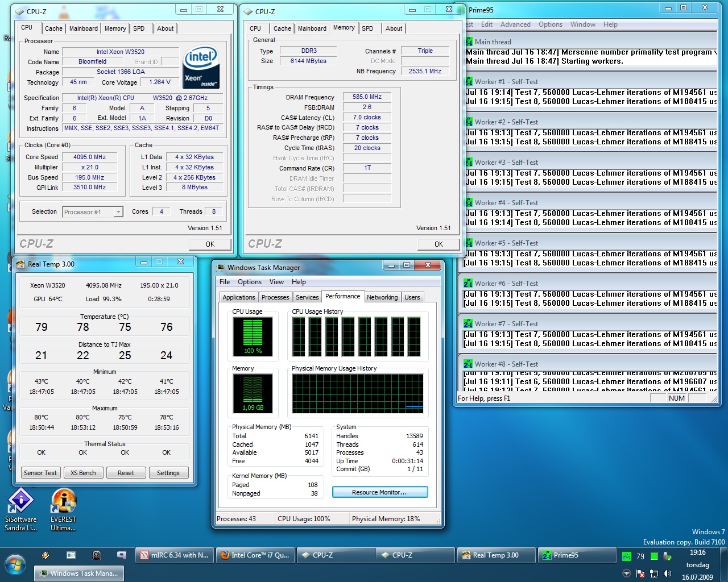Click Worker #8 Self-Test window icon

click(468, 364)
